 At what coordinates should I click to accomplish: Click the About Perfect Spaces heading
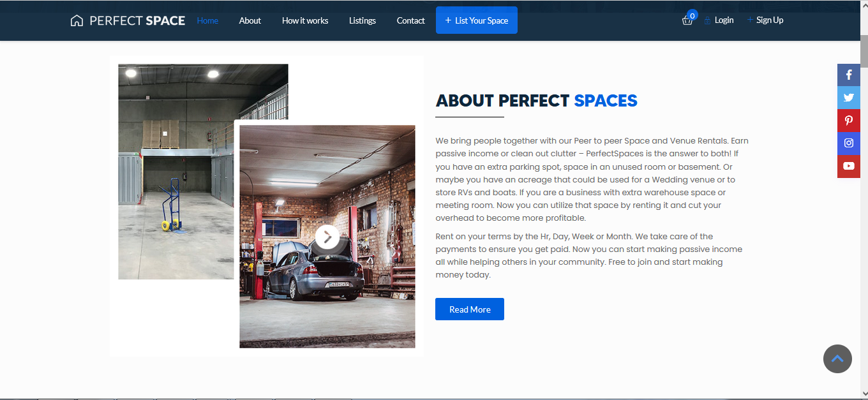pyautogui.click(x=536, y=101)
